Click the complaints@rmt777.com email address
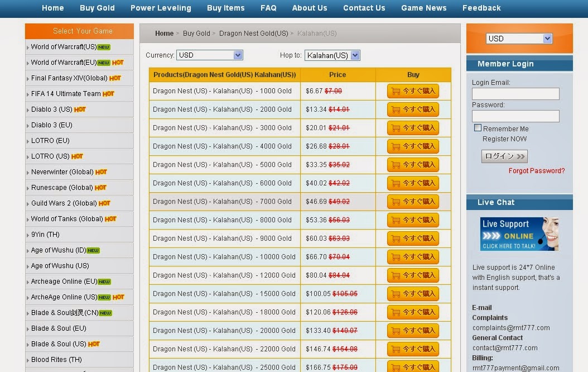The image size is (588, 372). point(511,328)
